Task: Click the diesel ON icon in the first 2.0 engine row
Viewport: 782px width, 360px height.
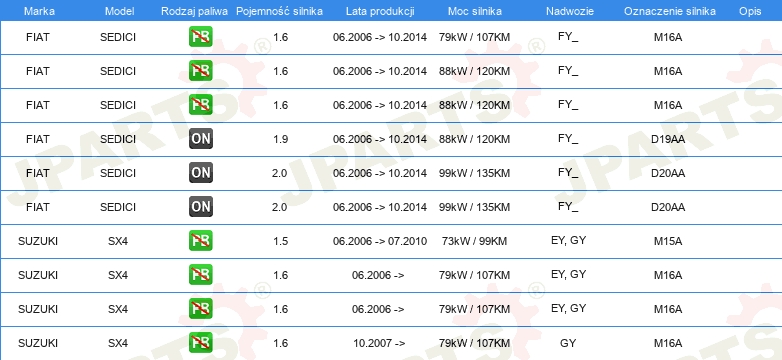Action: 200,173
